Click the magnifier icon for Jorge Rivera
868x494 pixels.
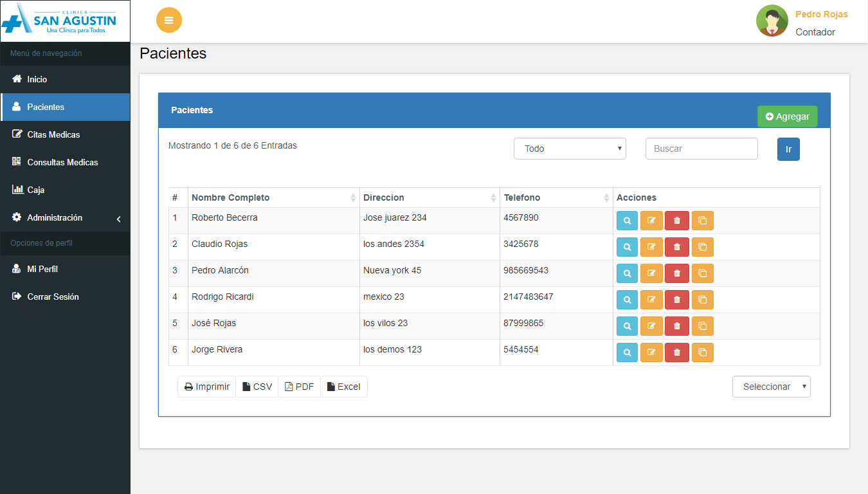[627, 352]
